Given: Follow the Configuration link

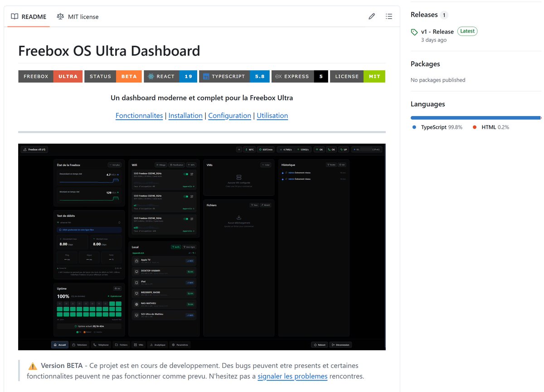Looking at the screenshot, I should [229, 116].
